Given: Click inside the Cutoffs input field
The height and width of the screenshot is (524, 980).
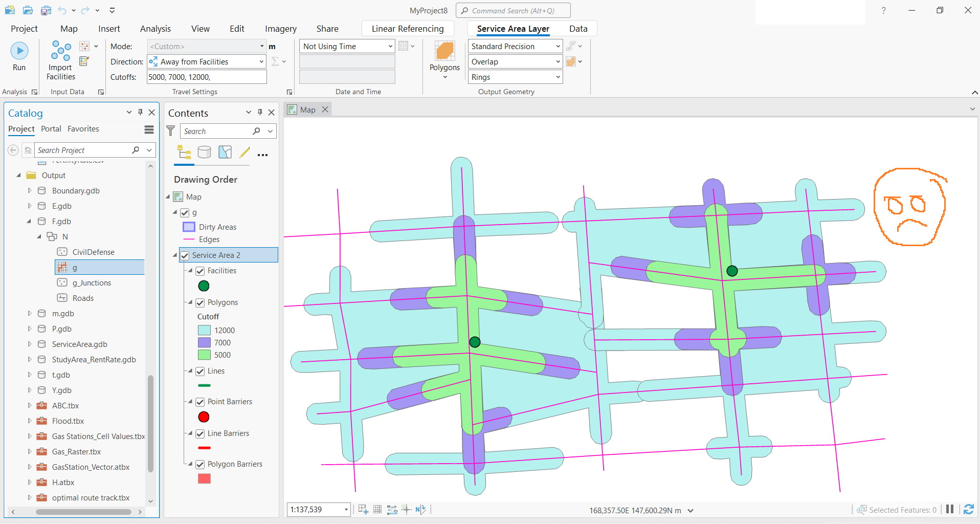Looking at the screenshot, I should [206, 77].
